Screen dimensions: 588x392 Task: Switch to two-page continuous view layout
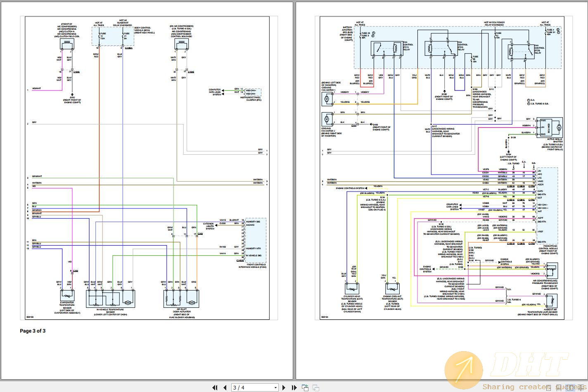[581, 387]
